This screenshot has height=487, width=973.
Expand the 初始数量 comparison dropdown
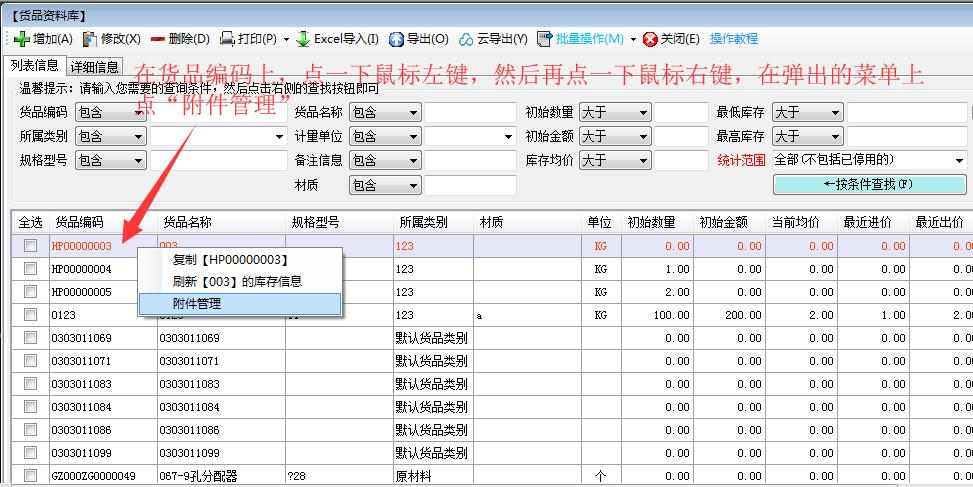point(642,113)
